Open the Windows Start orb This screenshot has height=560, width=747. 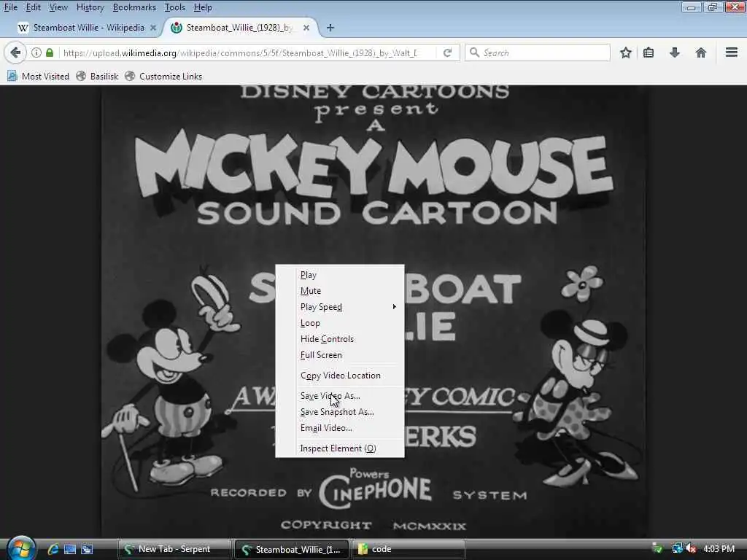[x=21, y=549]
